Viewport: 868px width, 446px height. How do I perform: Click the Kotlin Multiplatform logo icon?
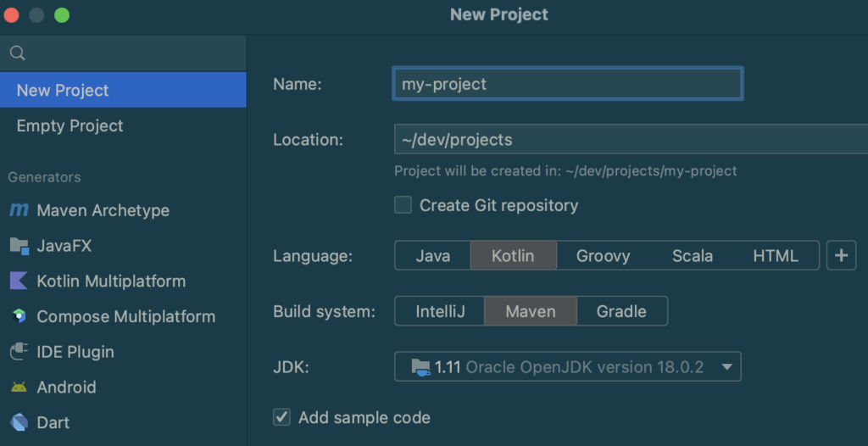[x=19, y=281]
